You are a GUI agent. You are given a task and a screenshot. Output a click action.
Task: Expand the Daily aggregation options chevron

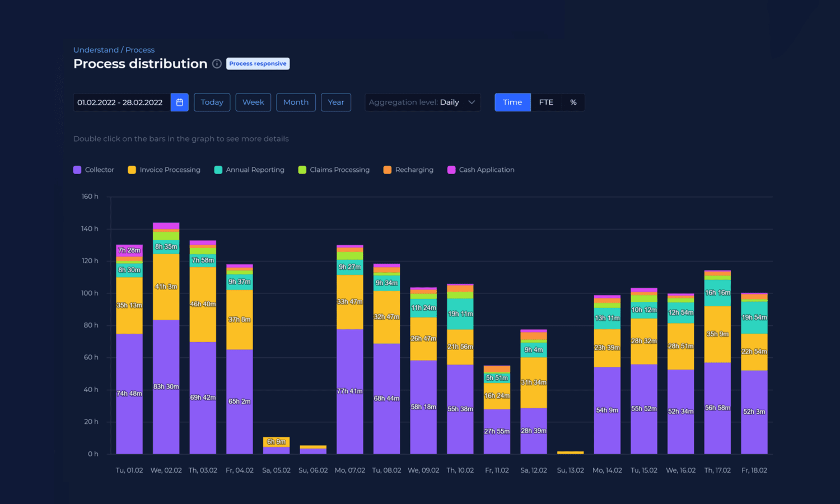pos(470,102)
